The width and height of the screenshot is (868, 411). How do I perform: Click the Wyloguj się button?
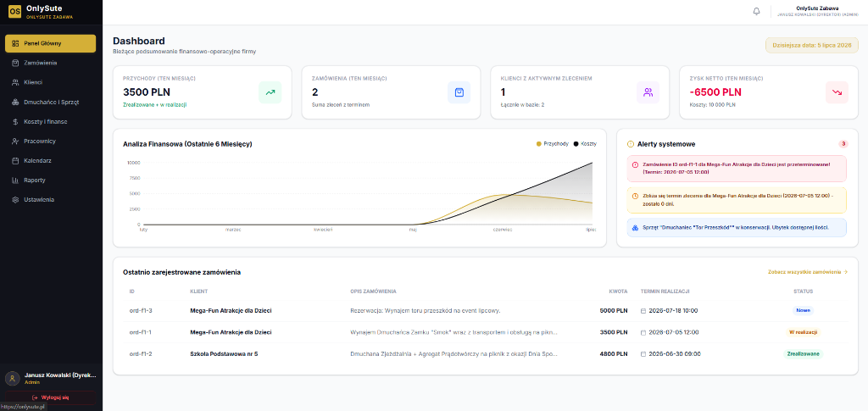pyautogui.click(x=50, y=397)
